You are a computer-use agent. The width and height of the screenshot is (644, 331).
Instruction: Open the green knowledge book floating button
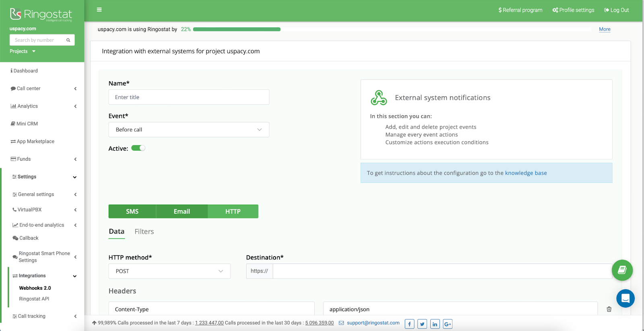pos(622,270)
